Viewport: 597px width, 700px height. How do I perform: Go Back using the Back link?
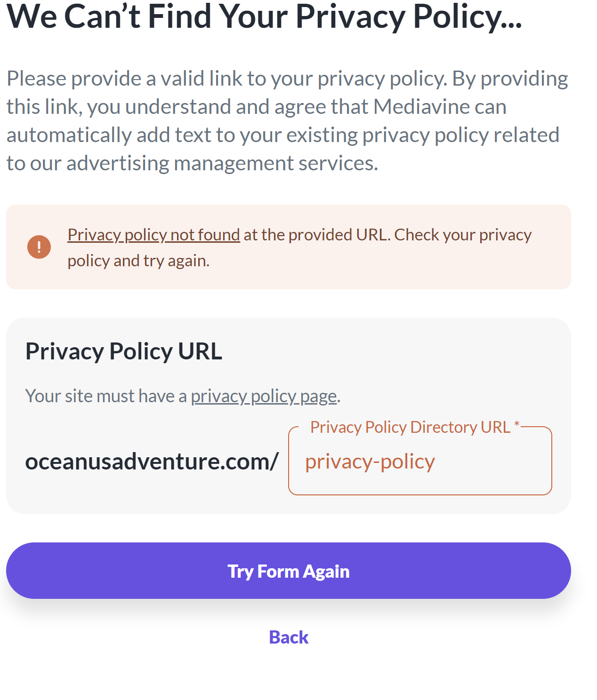coord(289,637)
